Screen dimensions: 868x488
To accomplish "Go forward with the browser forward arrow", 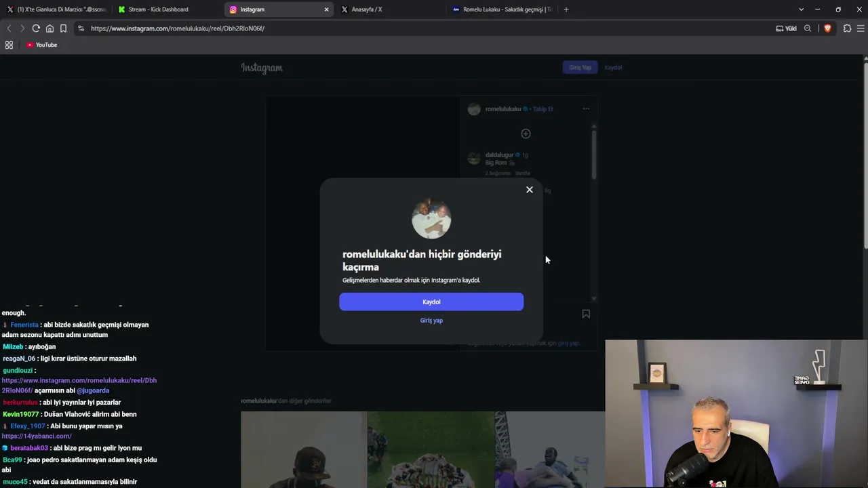I will [x=22, y=28].
